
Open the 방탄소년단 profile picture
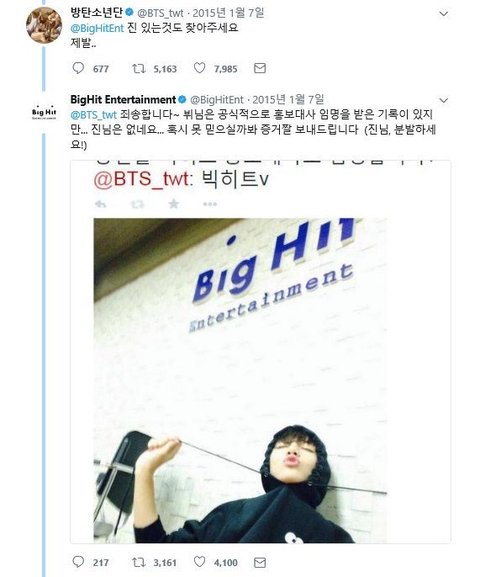pos(44,25)
